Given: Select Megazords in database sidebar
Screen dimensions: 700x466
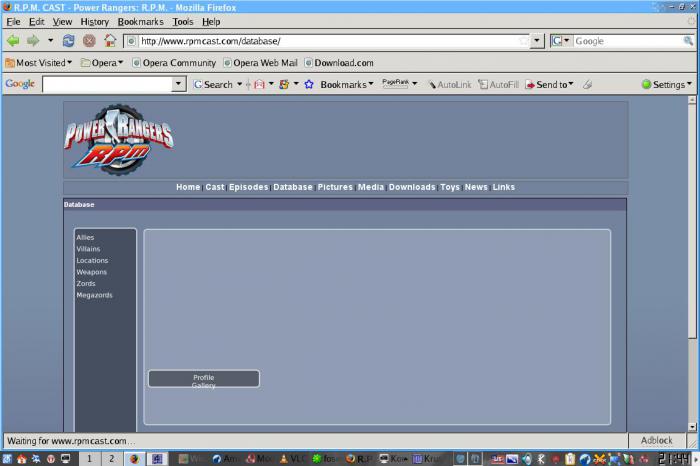Looking at the screenshot, I should tap(94, 295).
